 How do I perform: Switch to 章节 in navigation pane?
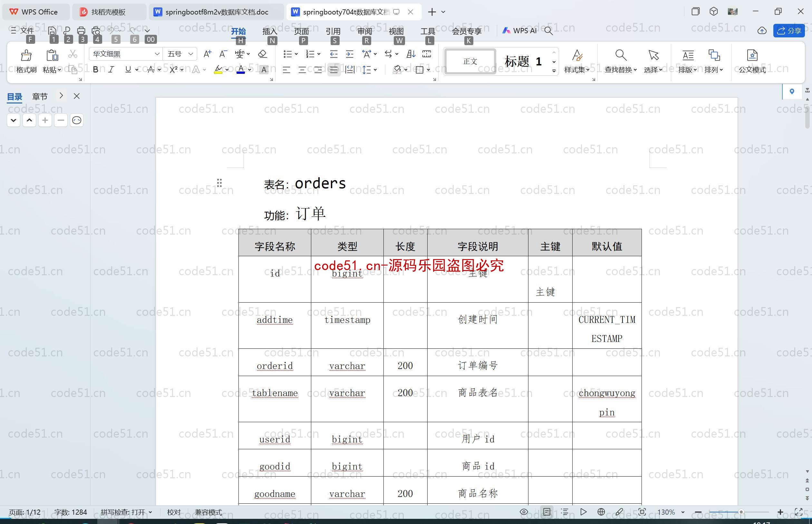click(x=40, y=96)
